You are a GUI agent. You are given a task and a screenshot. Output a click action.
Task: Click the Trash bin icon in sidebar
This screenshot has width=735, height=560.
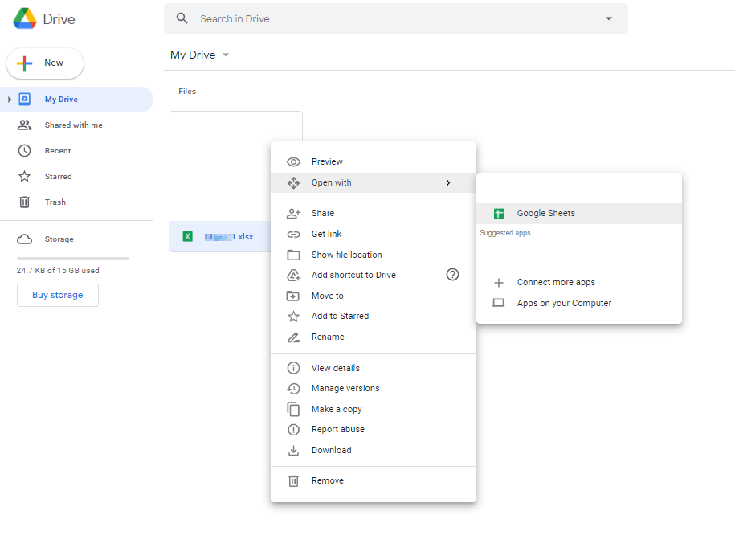(x=24, y=202)
